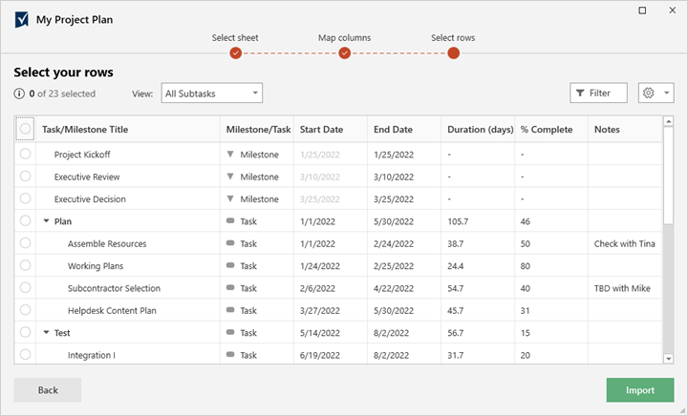Click the green Import button
Screen dimensions: 688x416
click(640, 390)
